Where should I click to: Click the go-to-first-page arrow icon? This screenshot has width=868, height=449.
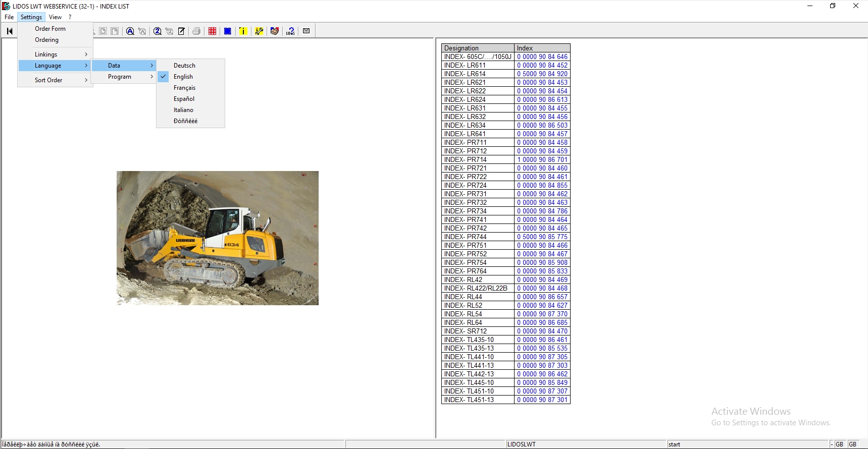pos(10,31)
